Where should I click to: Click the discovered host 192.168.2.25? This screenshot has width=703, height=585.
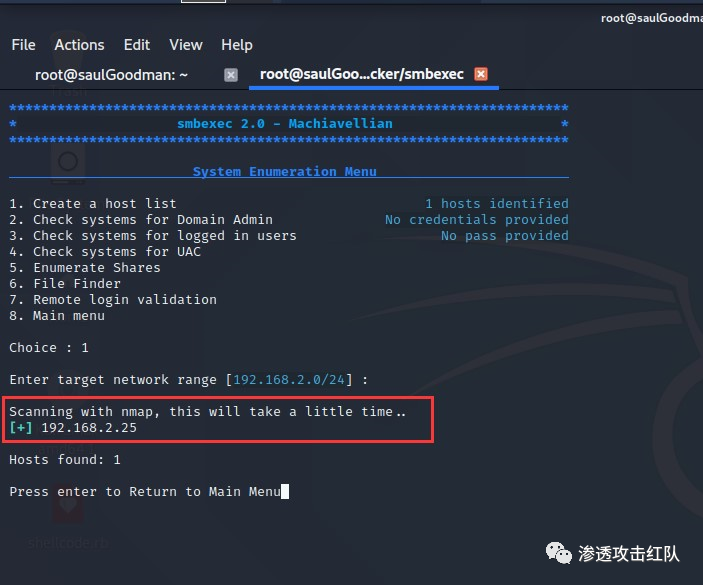point(89,428)
